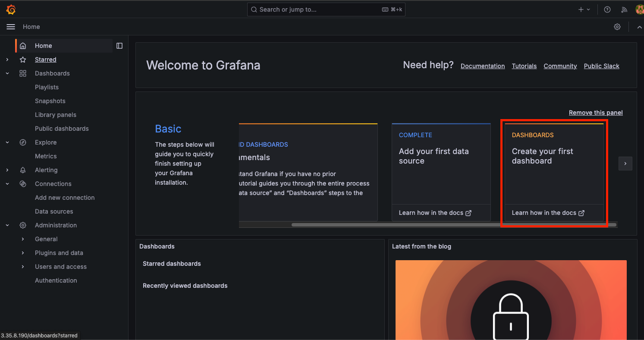644x340 pixels.
Task: Expand the General submenu chevron
Action: coord(23,239)
